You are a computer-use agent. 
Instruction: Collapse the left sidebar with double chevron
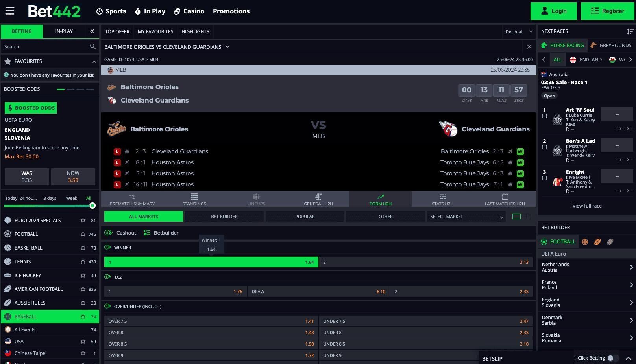[x=92, y=31]
